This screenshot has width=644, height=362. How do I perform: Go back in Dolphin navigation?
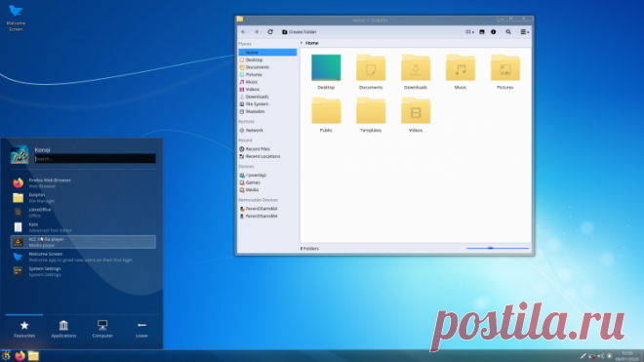pos(243,32)
